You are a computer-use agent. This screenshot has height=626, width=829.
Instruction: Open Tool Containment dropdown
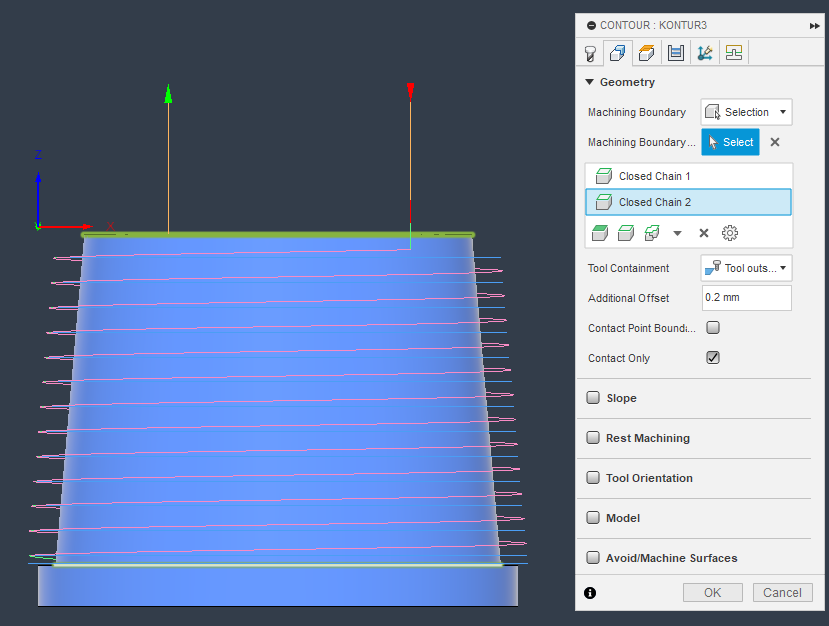747,268
